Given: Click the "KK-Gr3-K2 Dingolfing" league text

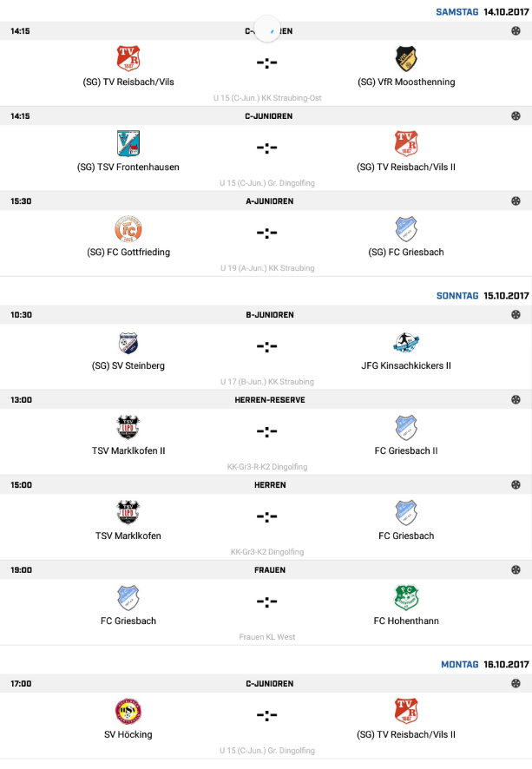Looking at the screenshot, I should click(x=267, y=552).
